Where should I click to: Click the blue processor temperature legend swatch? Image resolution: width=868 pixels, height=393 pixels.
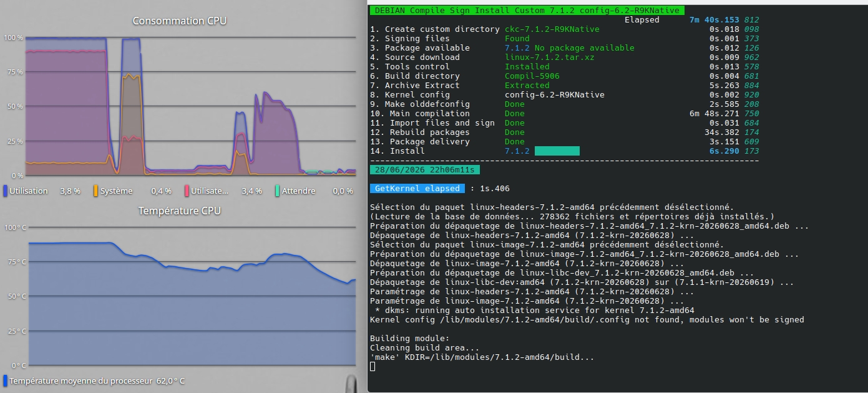coord(5,381)
